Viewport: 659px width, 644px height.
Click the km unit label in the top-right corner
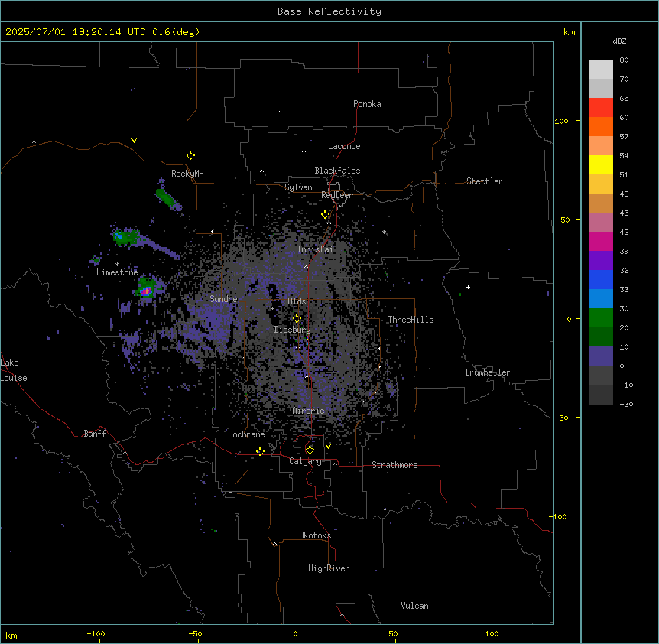point(569,32)
